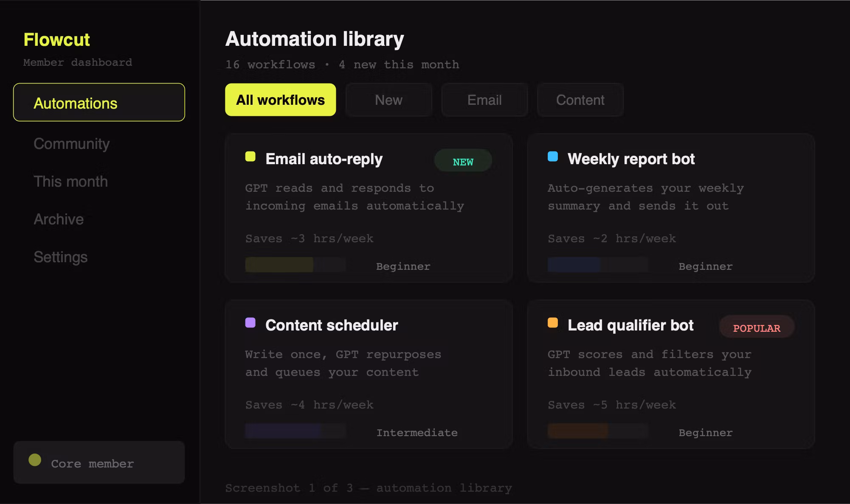This screenshot has height=504, width=850.
Task: Click 'Saves ~5 hrs/week' text
Action: click(x=612, y=405)
